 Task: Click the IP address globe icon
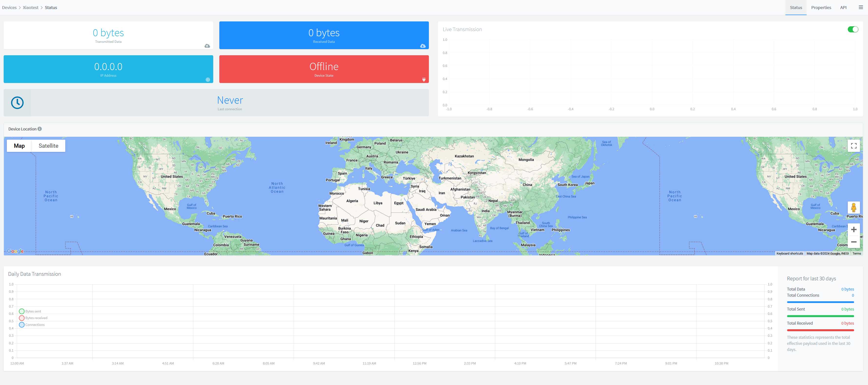click(x=208, y=80)
